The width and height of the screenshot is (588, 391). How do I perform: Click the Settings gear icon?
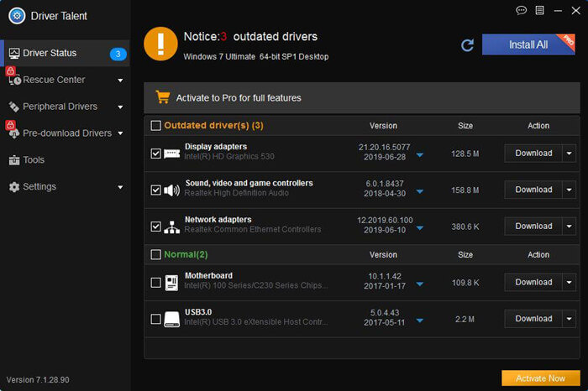(14, 187)
